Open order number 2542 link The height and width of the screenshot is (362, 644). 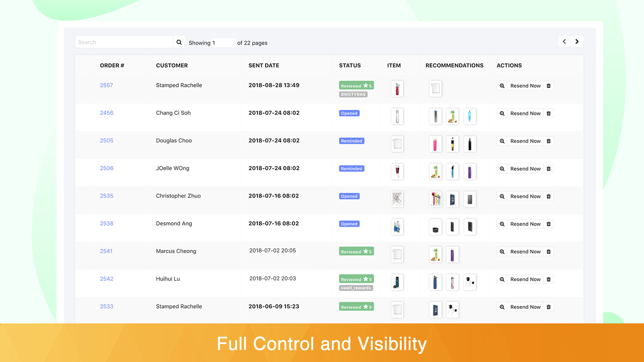[107, 279]
